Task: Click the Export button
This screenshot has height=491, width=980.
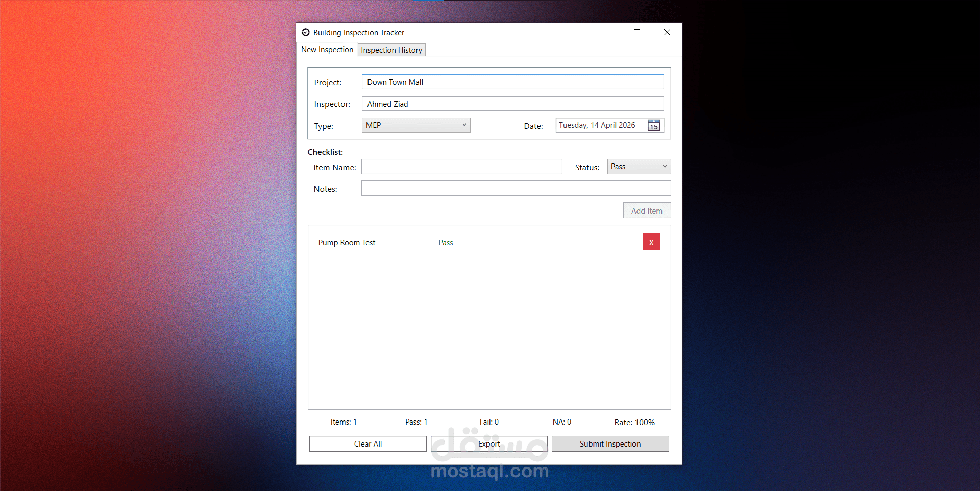Action: (x=489, y=443)
